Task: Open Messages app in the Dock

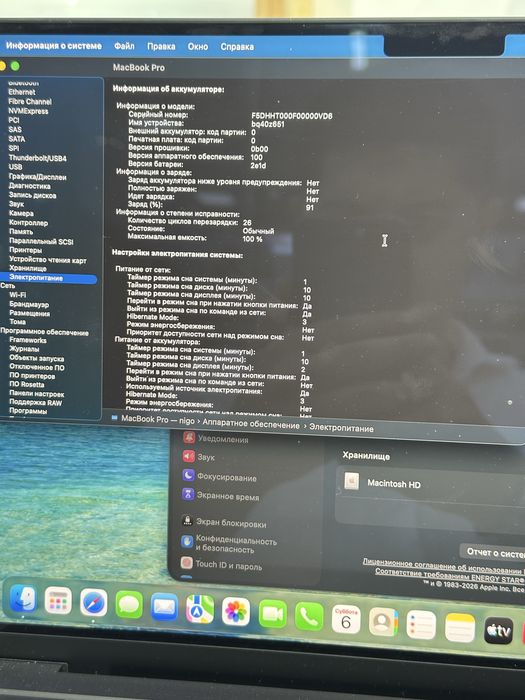Action: 129,604
